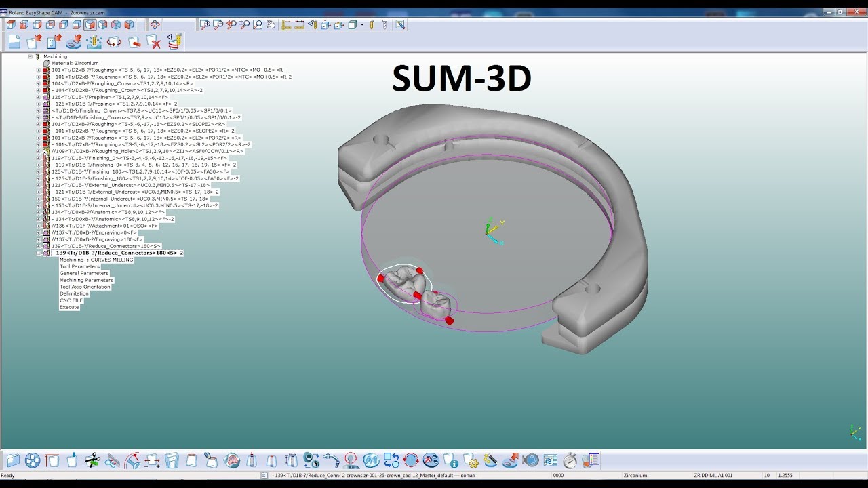
Task: Click the grey milling tool icon in top toolbar
Action: pos(384,24)
